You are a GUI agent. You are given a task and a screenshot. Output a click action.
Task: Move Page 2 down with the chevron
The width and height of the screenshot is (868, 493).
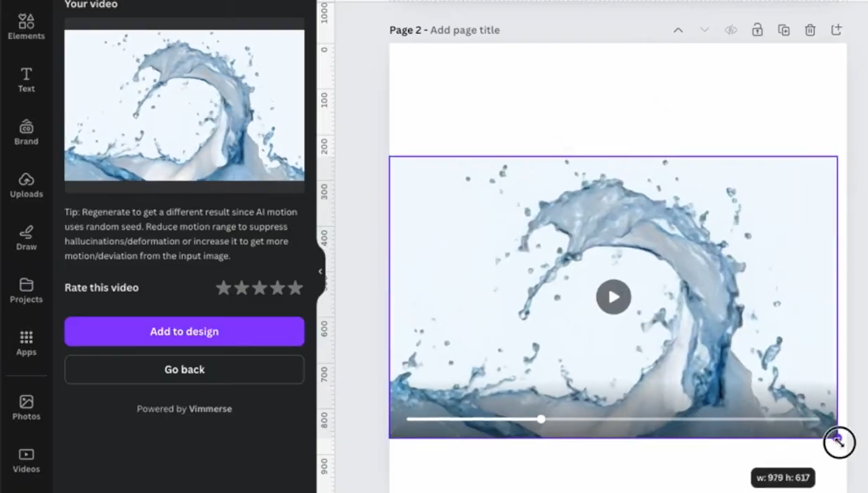coord(704,30)
